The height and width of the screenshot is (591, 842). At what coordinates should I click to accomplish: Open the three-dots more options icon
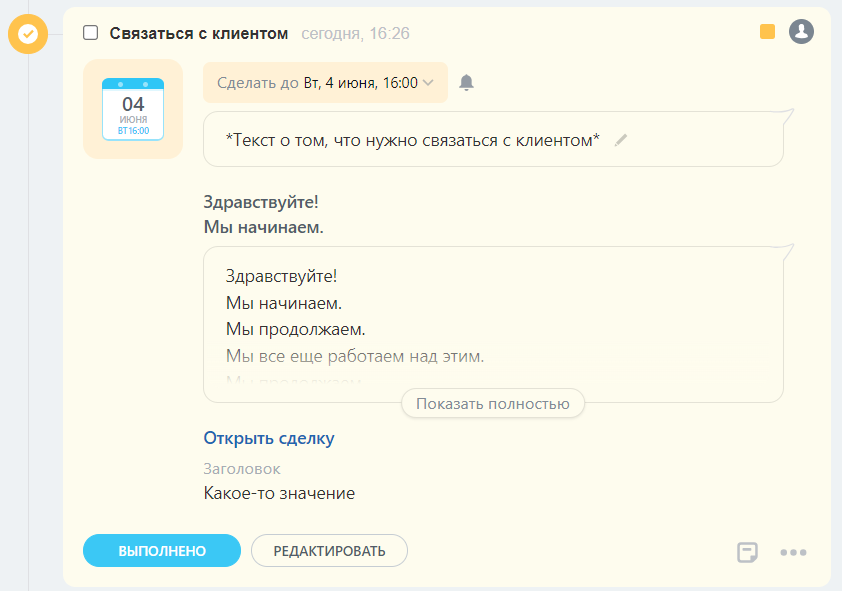coord(794,551)
